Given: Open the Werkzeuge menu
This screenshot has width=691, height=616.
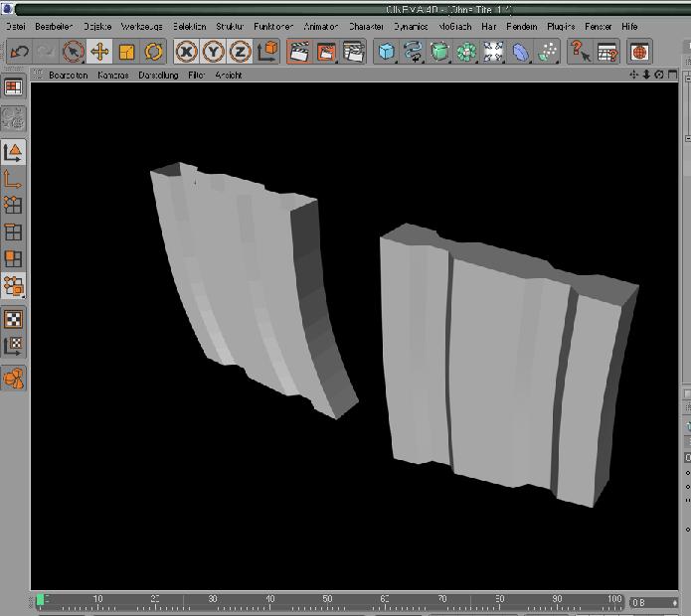Looking at the screenshot, I should pyautogui.click(x=141, y=27).
